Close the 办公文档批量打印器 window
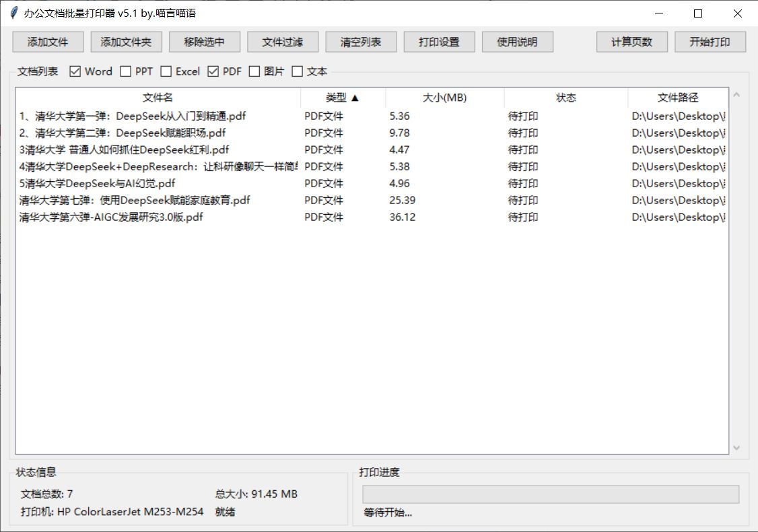 (x=737, y=13)
